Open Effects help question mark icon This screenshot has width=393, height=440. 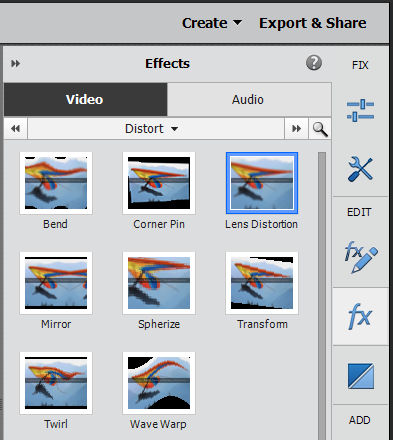314,63
